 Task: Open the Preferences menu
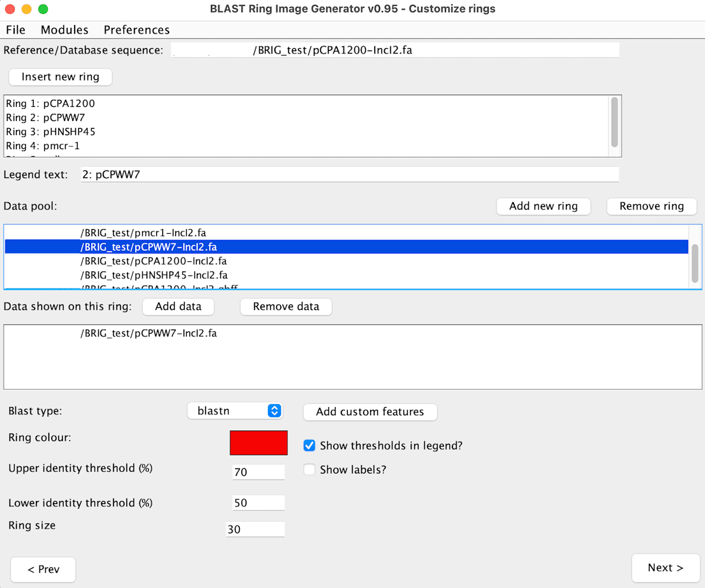(x=137, y=29)
